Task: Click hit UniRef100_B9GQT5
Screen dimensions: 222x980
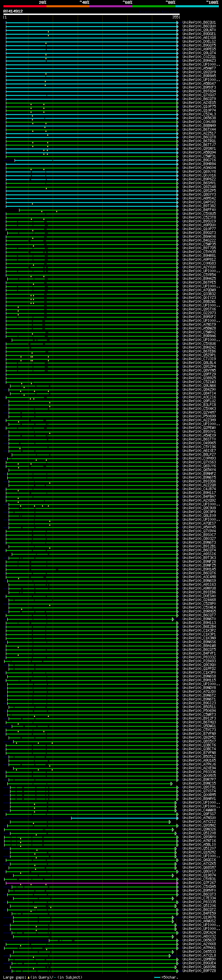Action: click(199, 45)
